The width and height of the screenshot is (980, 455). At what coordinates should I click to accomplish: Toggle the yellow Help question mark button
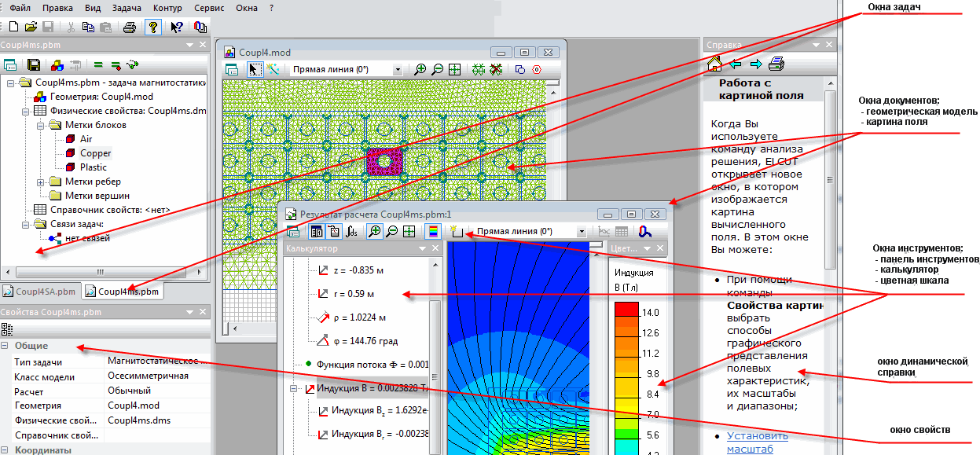click(153, 27)
